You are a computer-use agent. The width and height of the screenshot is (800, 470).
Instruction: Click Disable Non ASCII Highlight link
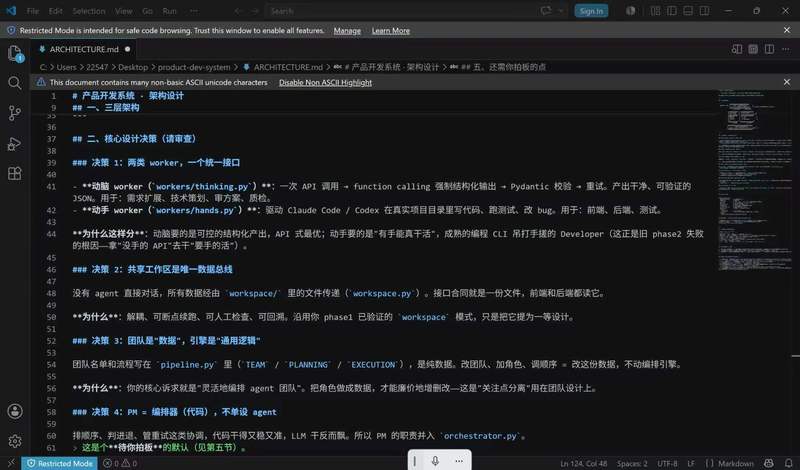(x=325, y=82)
